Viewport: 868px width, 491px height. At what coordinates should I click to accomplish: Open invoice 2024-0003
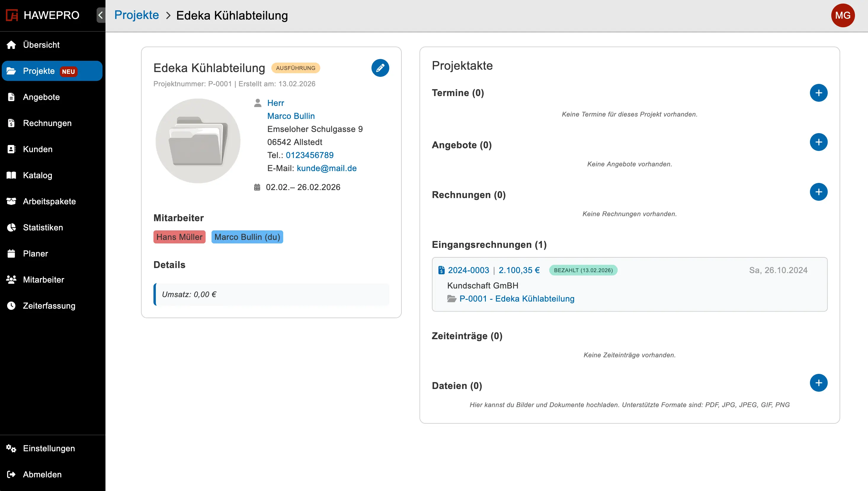point(469,270)
